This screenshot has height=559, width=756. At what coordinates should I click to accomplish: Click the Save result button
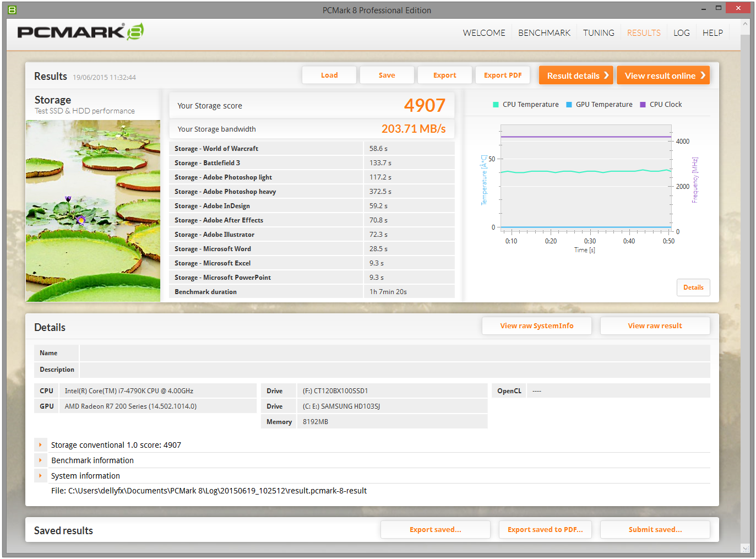387,75
